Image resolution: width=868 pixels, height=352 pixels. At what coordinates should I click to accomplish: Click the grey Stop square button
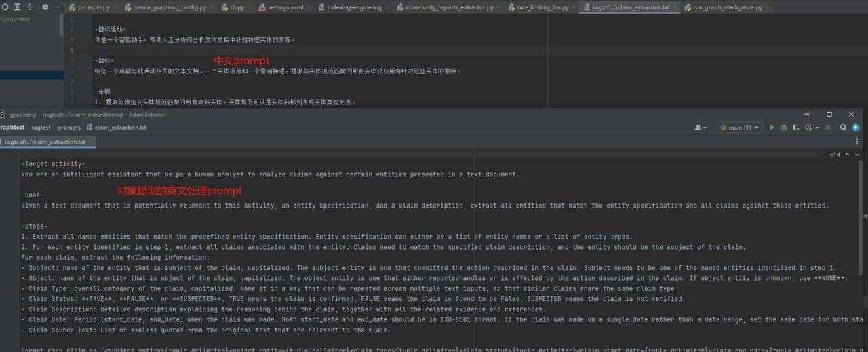(827, 128)
